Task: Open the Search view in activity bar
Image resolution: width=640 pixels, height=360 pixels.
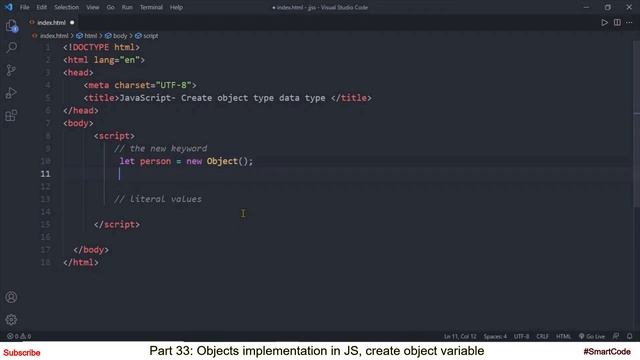Action: 11,48
